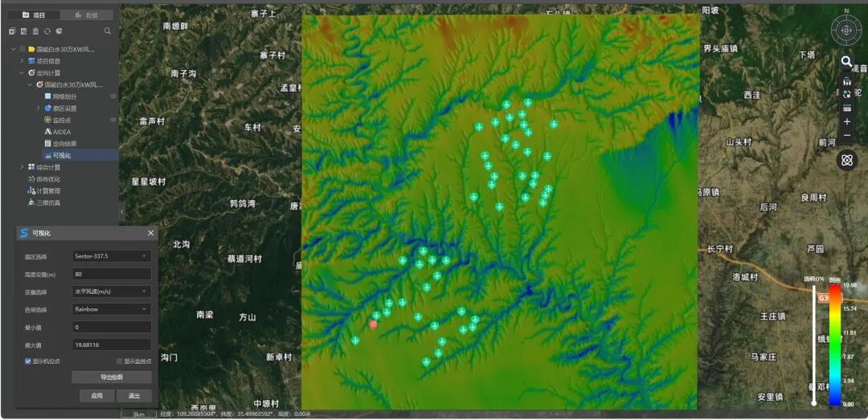The height and width of the screenshot is (420, 868).
Task: Open the 扇区选择 Sector-337.5 dropdown
Action: point(111,256)
